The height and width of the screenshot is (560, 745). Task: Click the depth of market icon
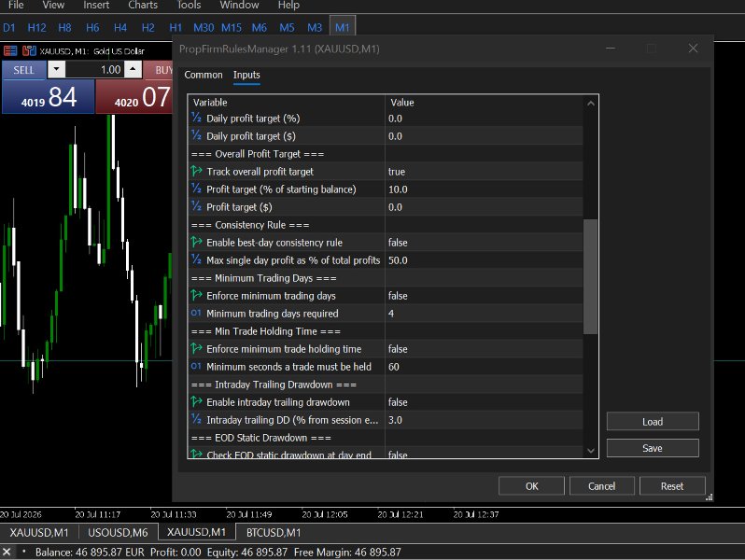pos(30,50)
